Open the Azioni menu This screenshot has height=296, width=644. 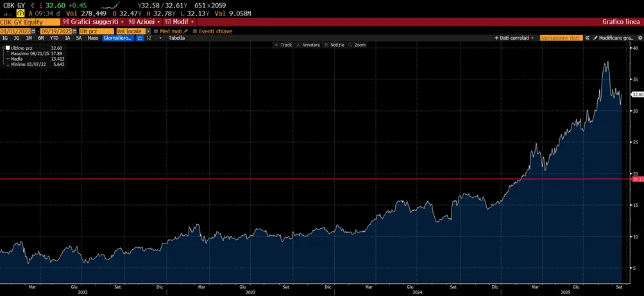pos(144,22)
